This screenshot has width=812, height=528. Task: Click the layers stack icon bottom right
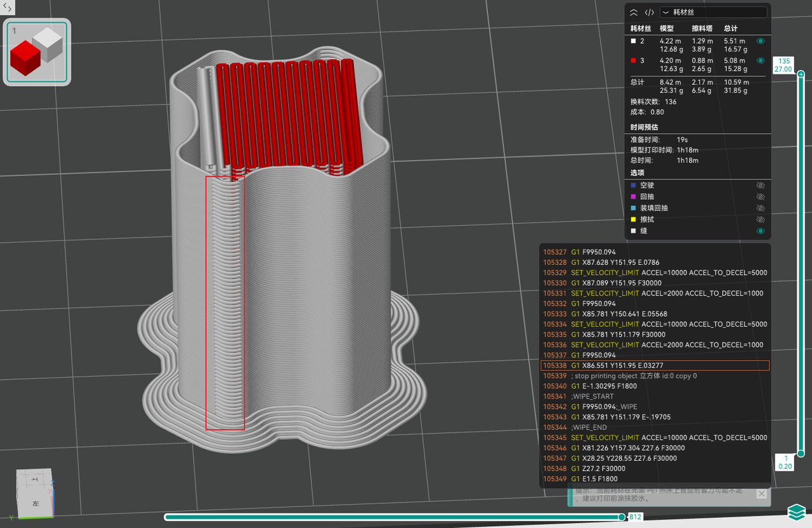(x=796, y=512)
